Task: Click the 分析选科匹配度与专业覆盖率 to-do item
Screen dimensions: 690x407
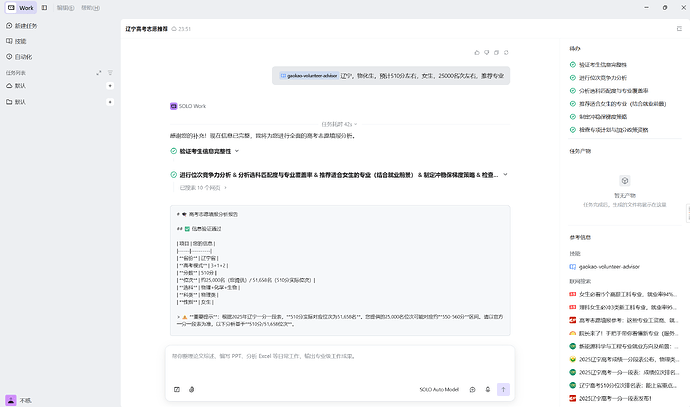Action: click(x=609, y=91)
